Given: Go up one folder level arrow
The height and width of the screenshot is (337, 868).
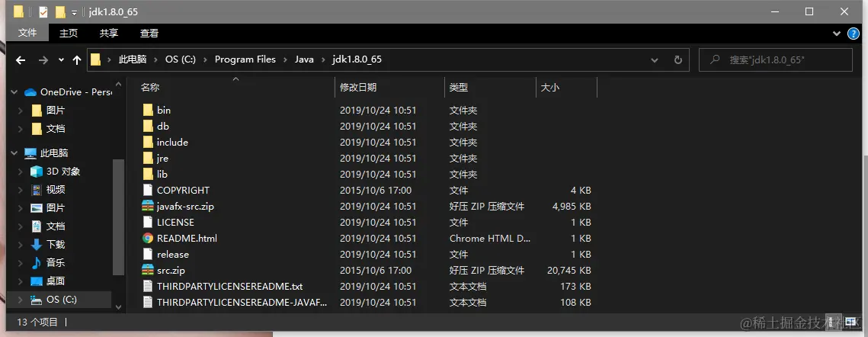Looking at the screenshot, I should (x=77, y=60).
